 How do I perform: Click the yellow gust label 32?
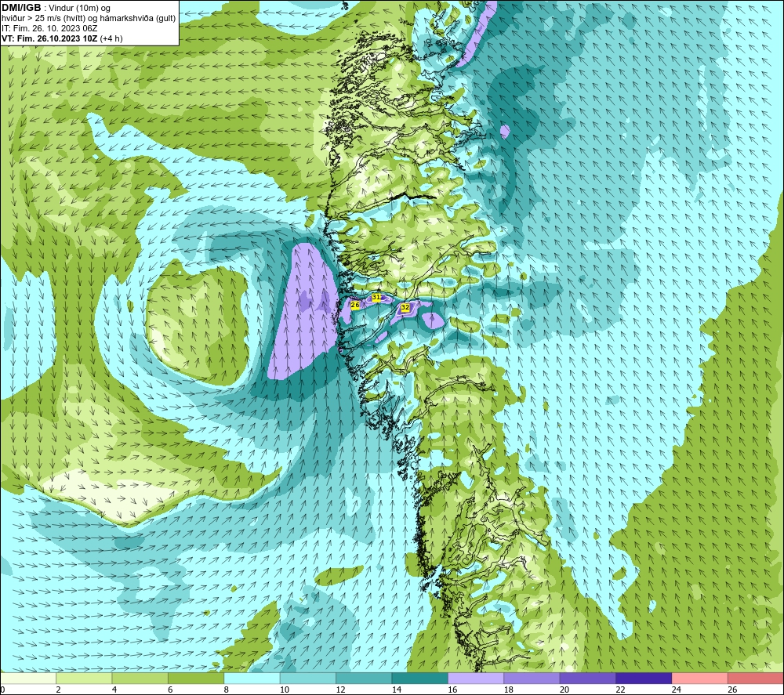pyautogui.click(x=405, y=307)
